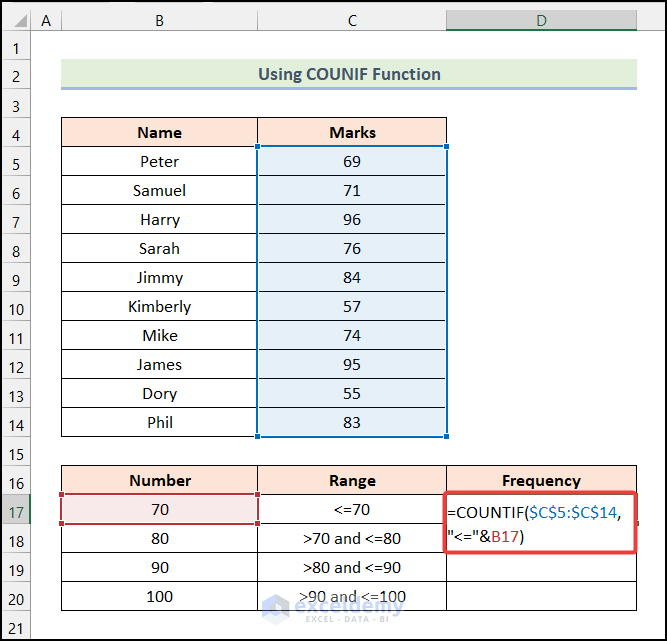Screen dimensions: 667x641
Task: Click the '>70 and <=80' range cell
Action: coord(352,539)
